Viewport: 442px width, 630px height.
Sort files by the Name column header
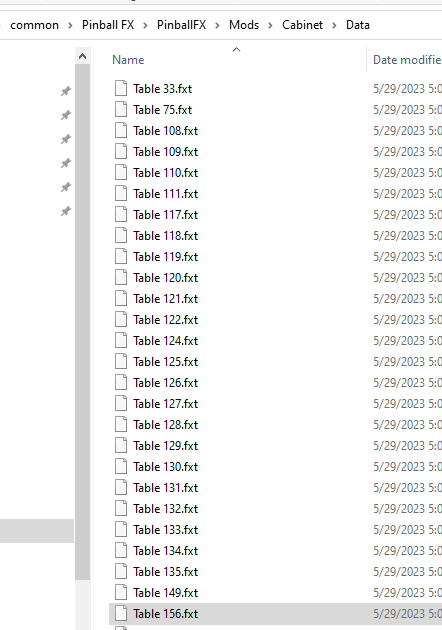point(128,59)
